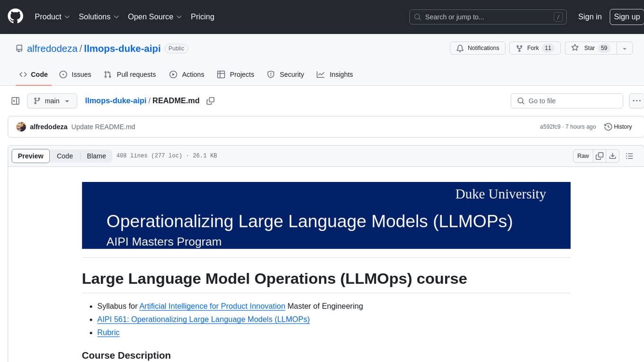Switch to the Security tab
Viewport: 644px width, 362px height.
pos(286,74)
